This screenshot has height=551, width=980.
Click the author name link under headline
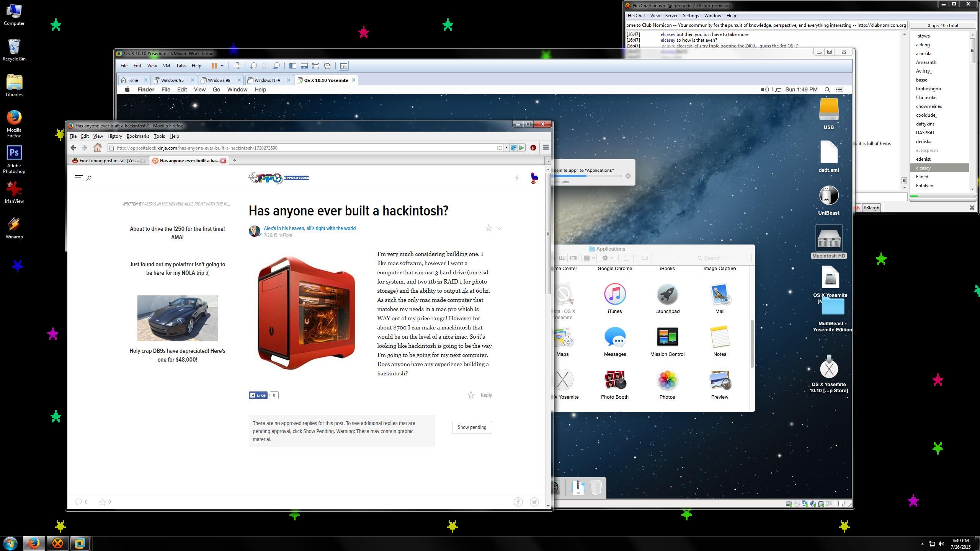pyautogui.click(x=310, y=228)
